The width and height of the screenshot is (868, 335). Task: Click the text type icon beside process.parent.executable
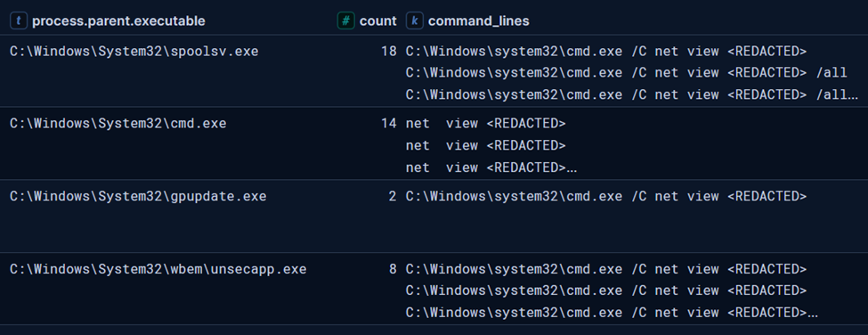coord(20,21)
